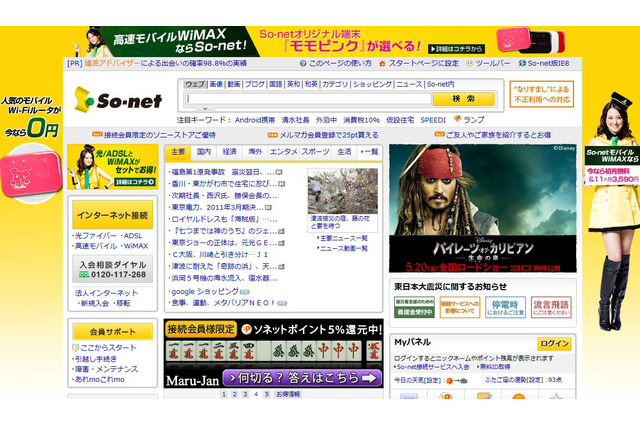Select the ニュース search tab
The height and width of the screenshot is (426, 640).
409,84
